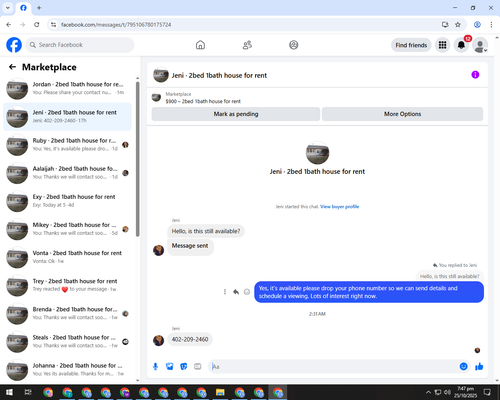
Task: Open the taskbar clock showing 7:47 pm
Action: (x=465, y=392)
